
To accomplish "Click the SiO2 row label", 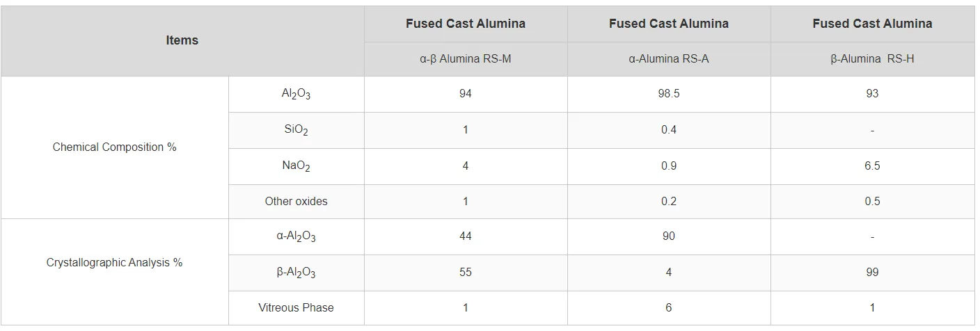I will (x=297, y=130).
